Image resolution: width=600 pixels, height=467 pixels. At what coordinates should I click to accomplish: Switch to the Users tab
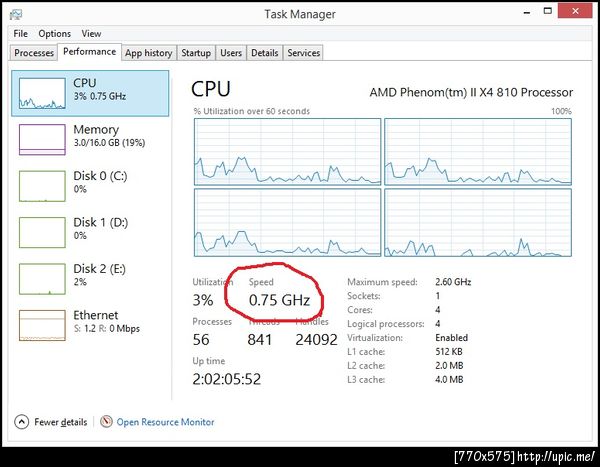click(x=231, y=53)
